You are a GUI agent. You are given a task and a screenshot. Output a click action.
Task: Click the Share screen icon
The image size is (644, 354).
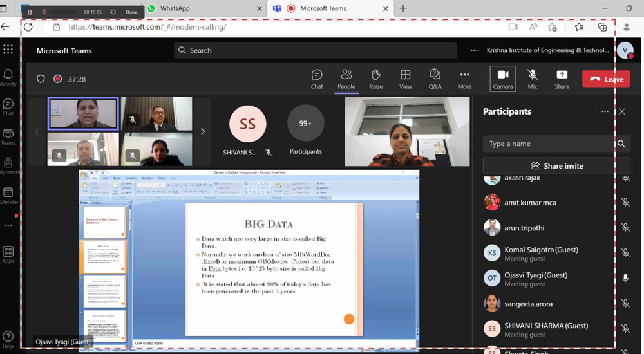(x=562, y=79)
